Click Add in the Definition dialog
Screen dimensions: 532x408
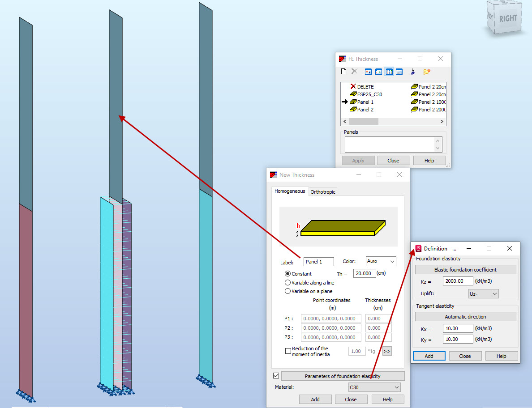(x=429, y=356)
